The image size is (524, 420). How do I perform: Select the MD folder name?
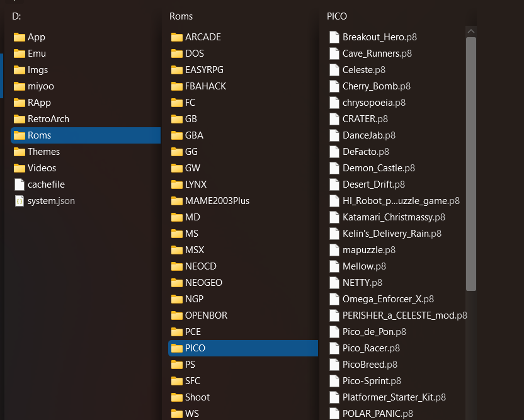(193, 217)
